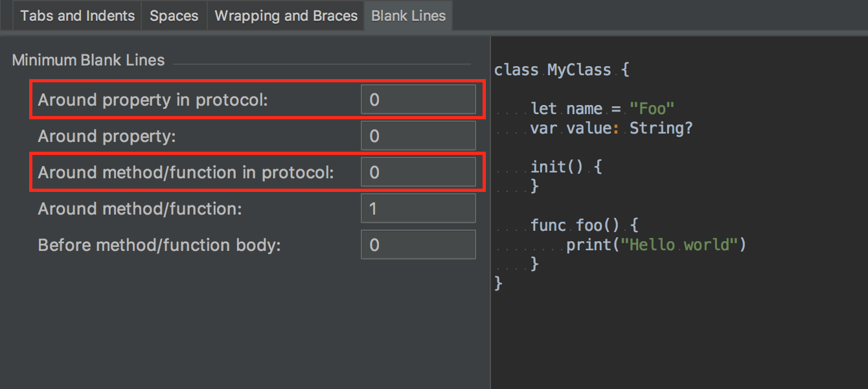868x389 pixels.
Task: Switch to the Tabs and Indents tab
Action: click(78, 16)
